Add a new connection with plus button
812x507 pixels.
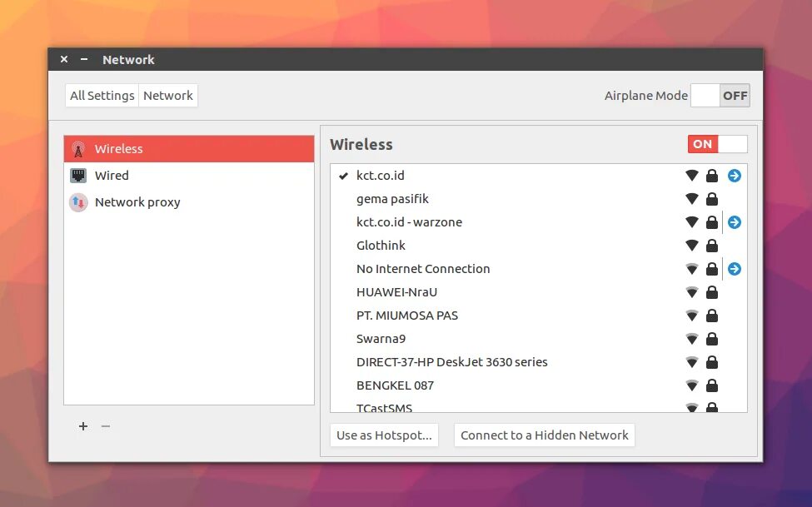point(82,426)
